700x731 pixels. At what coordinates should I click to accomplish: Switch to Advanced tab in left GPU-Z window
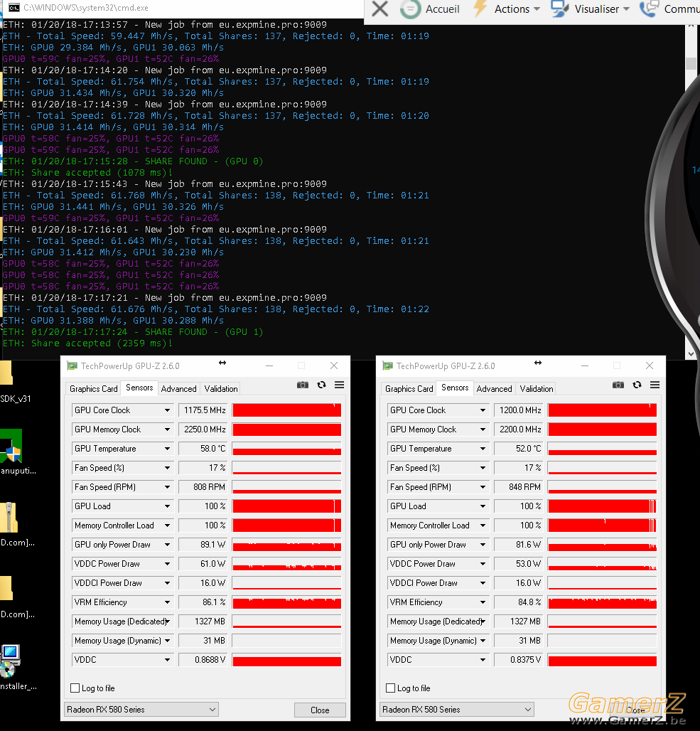pyautogui.click(x=178, y=389)
